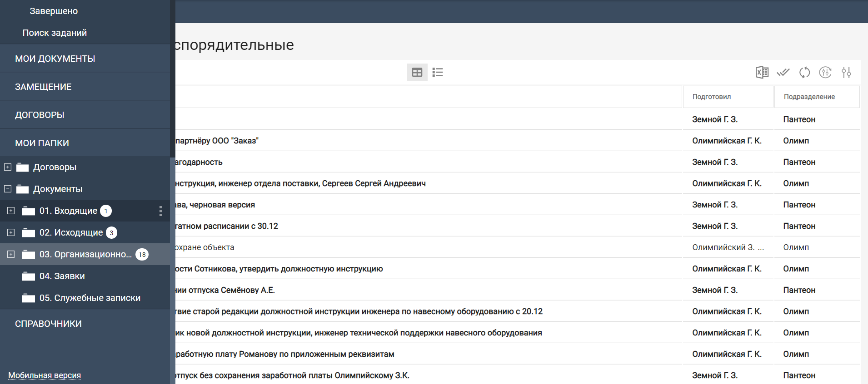This screenshot has width=868, height=384.
Task: Switch to list view layout
Action: [438, 72]
